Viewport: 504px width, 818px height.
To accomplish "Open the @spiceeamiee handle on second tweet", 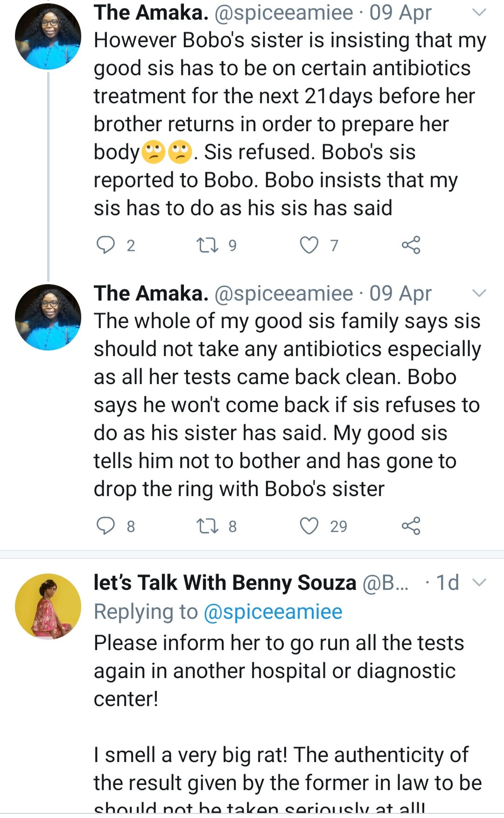I will pos(284,294).
